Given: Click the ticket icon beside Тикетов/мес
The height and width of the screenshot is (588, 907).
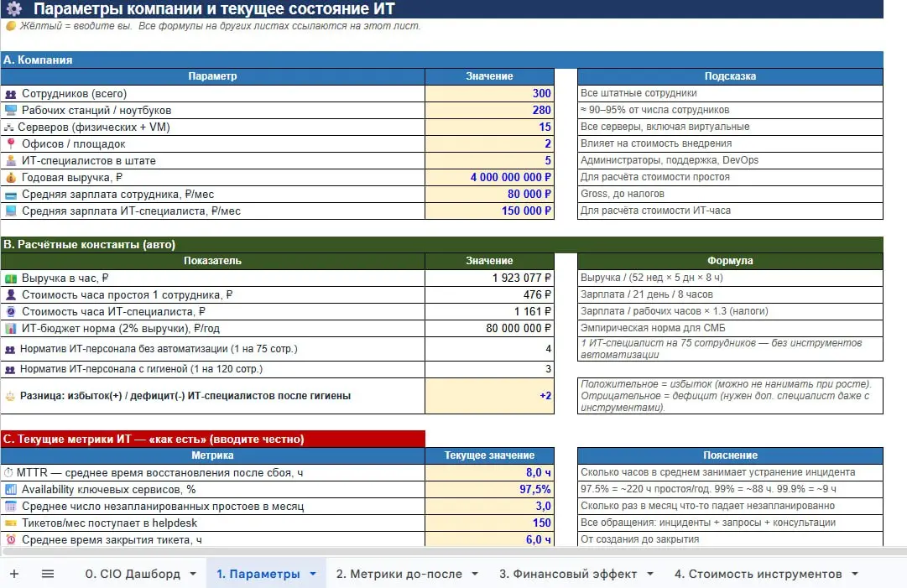Looking at the screenshot, I should [11, 523].
